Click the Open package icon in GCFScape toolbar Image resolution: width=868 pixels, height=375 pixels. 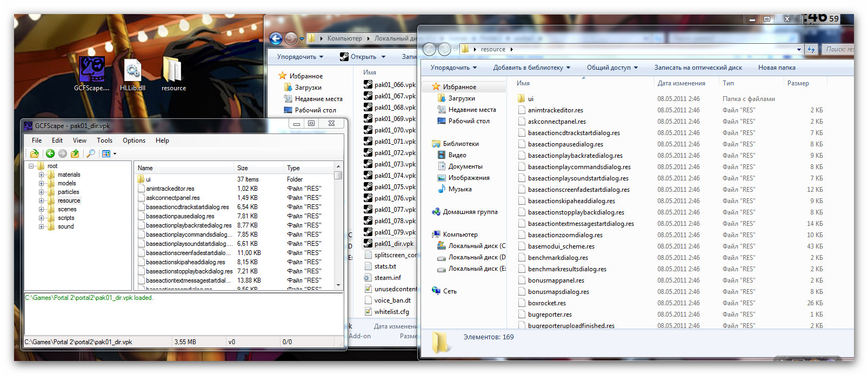(x=35, y=154)
